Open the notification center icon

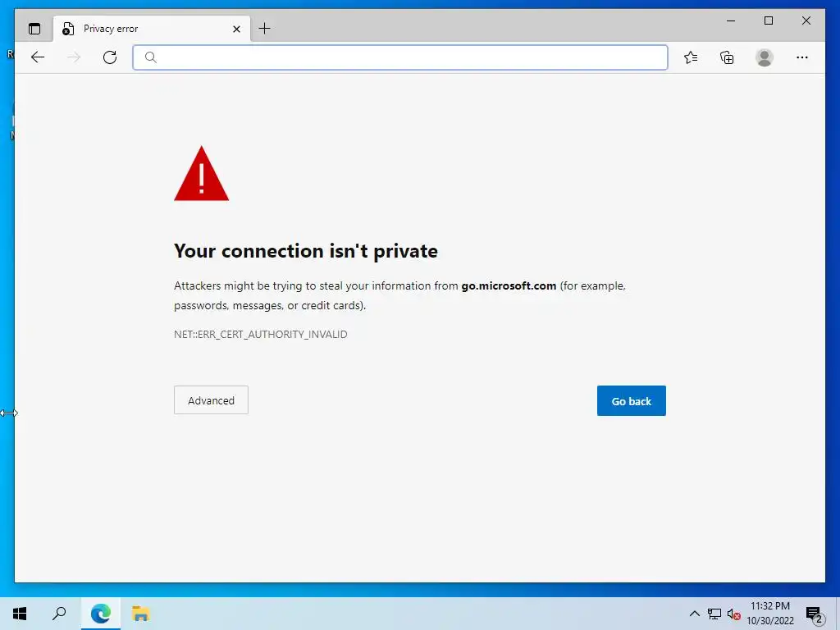[815, 614]
